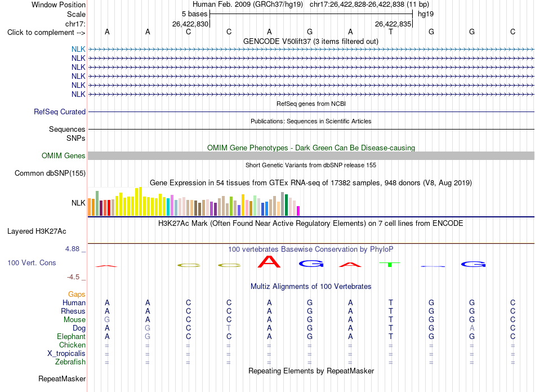Click the OMIM Gene Phenotypes green title
This screenshot has width=535, height=392.
[x=311, y=148]
